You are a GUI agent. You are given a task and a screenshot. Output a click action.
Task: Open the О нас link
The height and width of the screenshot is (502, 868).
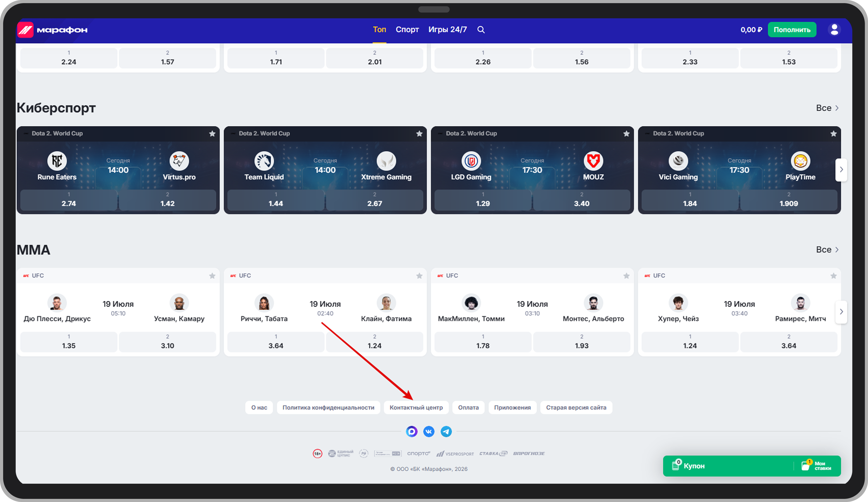click(x=259, y=408)
